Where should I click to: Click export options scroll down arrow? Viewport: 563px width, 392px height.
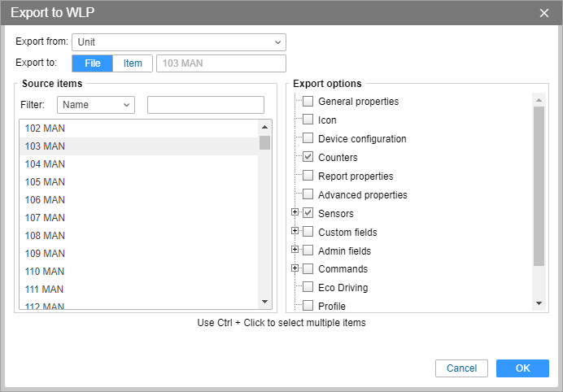point(539,303)
